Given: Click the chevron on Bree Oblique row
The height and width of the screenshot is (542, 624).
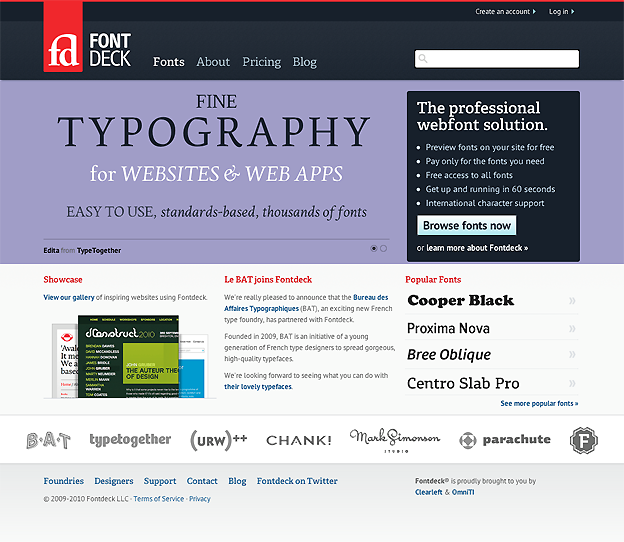Looking at the screenshot, I should [572, 354].
